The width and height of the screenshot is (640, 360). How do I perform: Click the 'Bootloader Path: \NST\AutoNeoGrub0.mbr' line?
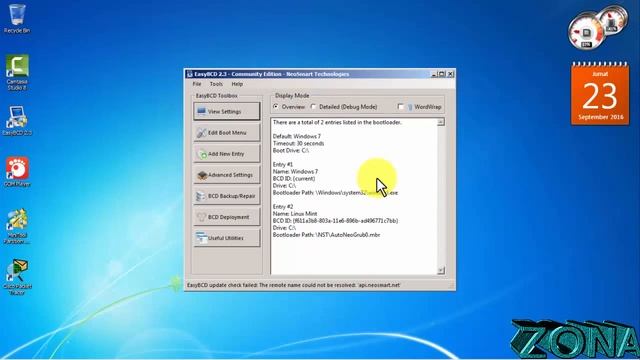[x=327, y=235]
